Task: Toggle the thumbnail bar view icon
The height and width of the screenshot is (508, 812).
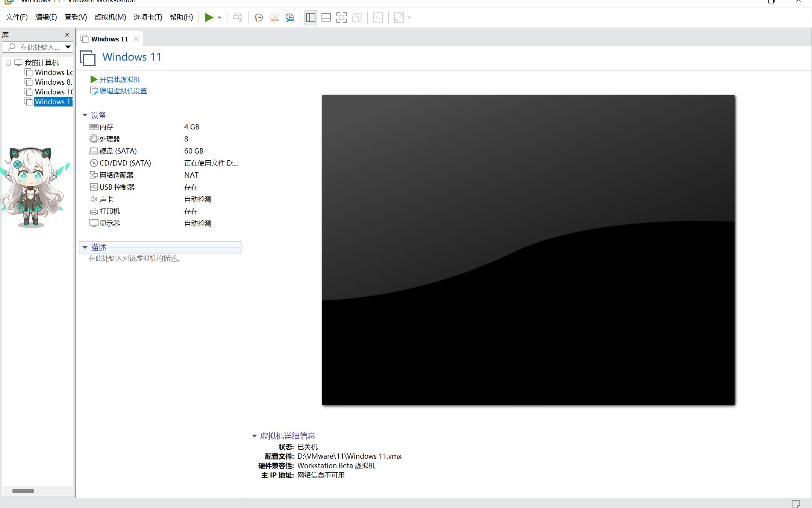Action: 326,17
